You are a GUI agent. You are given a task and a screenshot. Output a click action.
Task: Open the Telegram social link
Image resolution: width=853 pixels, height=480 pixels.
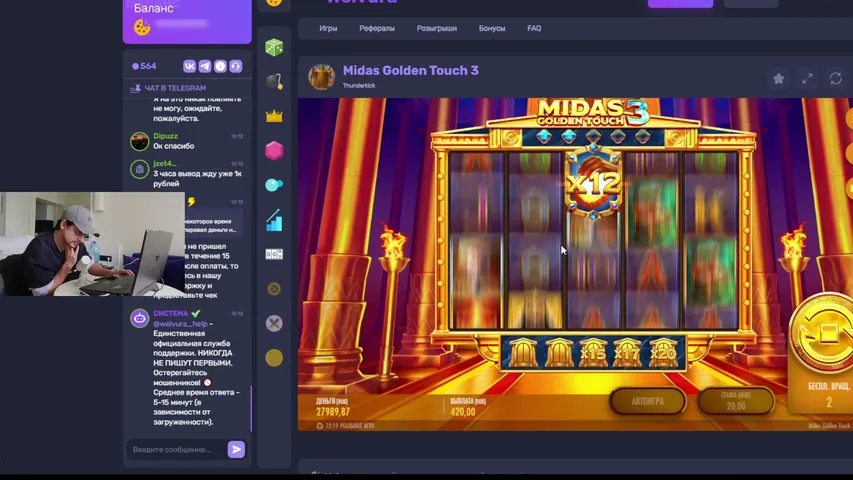click(205, 66)
